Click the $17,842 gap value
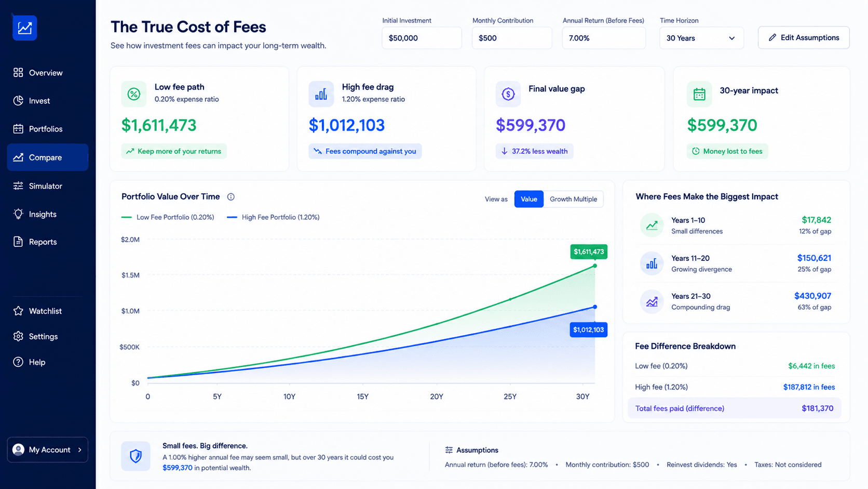Image resolution: width=868 pixels, height=489 pixels. coord(816,220)
